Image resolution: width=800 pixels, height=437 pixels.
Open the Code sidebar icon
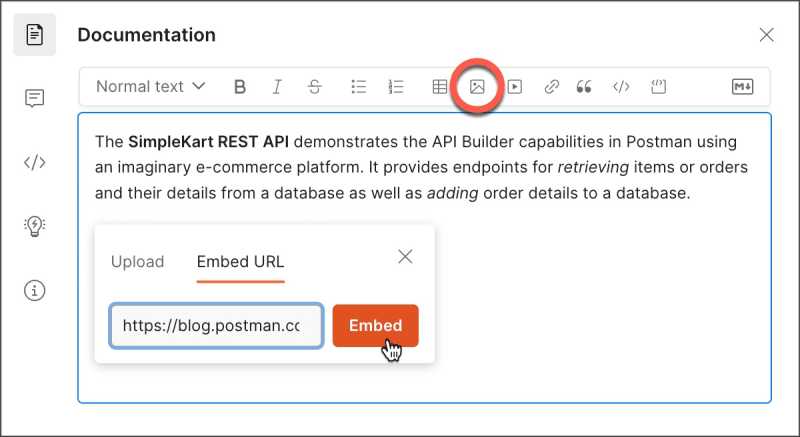tap(35, 162)
